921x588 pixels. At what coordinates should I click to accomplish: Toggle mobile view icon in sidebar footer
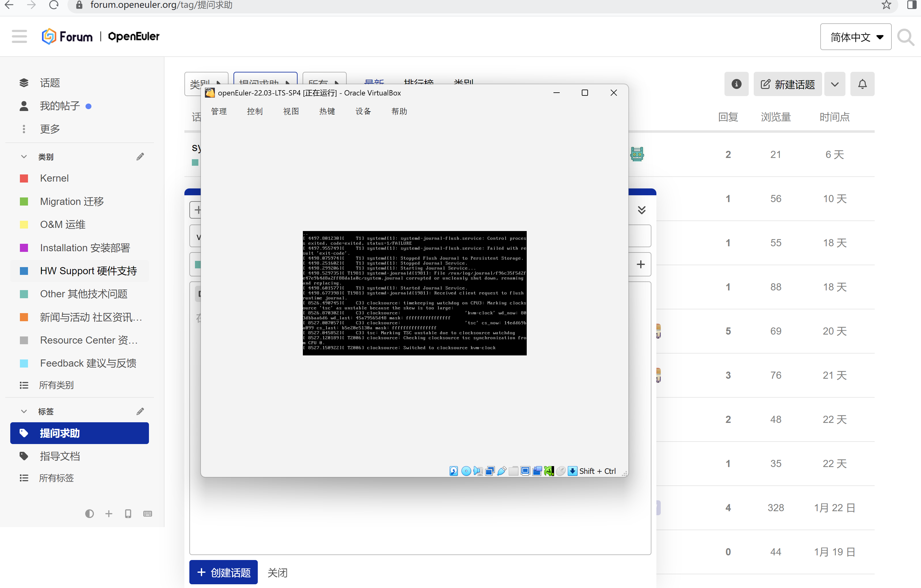[x=128, y=514]
